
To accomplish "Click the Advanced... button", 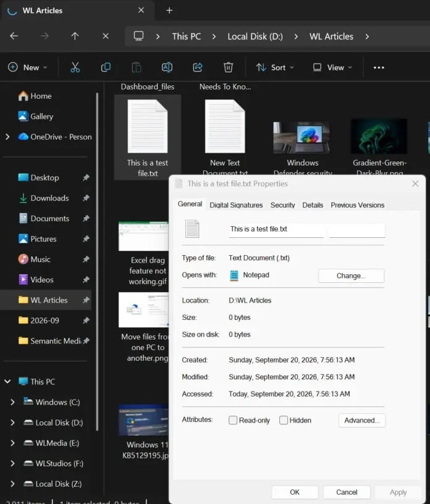I will pos(362,420).
